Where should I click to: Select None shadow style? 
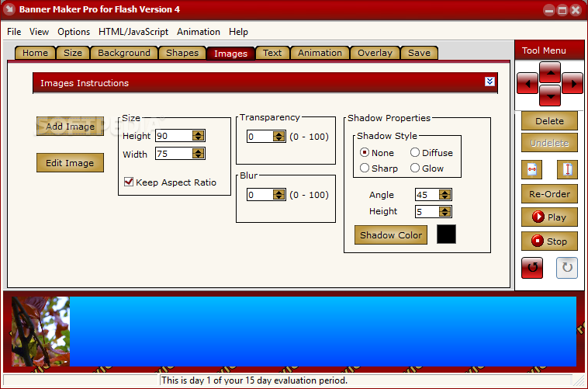364,152
